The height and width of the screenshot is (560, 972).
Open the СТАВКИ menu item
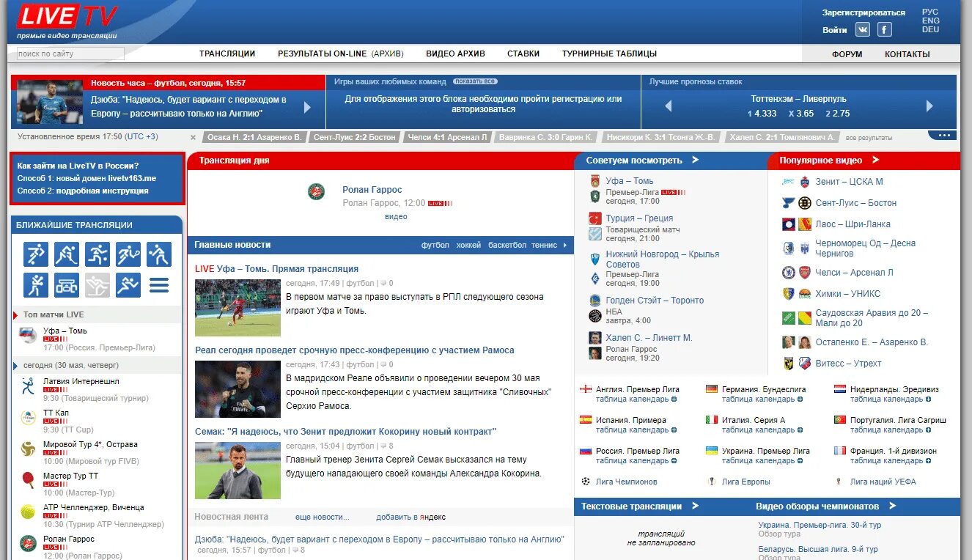(x=523, y=54)
